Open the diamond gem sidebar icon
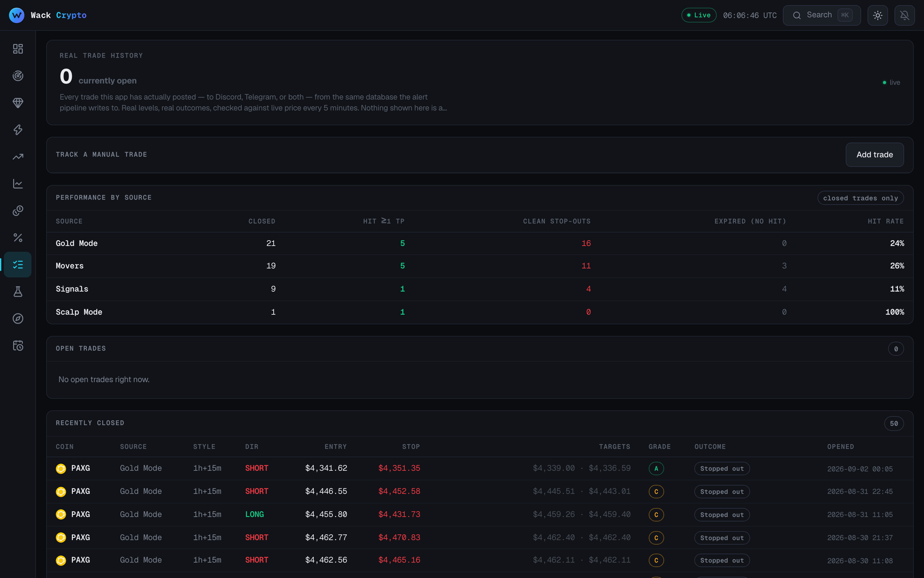 pyautogui.click(x=18, y=103)
